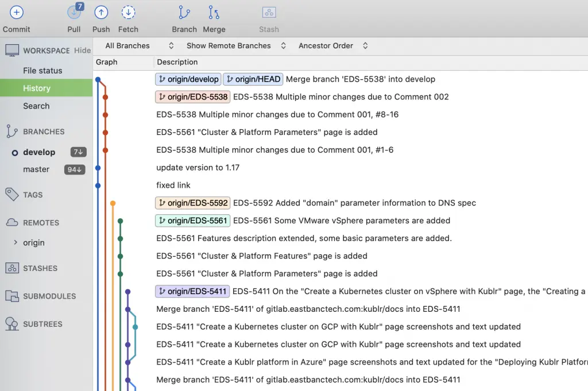Screen dimensions: 588x391
Task: Click the Fetch toolbar icon
Action: [x=128, y=13]
